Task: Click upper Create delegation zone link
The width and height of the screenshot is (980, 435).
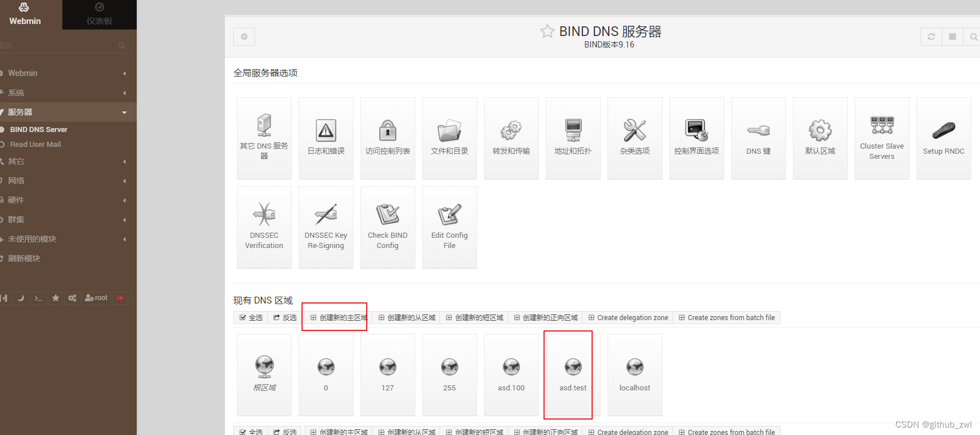Action: click(x=628, y=318)
